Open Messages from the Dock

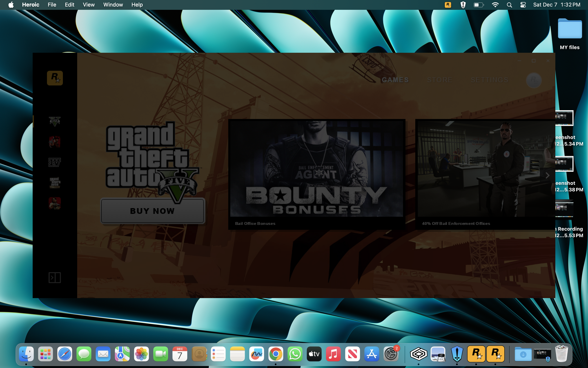point(84,354)
